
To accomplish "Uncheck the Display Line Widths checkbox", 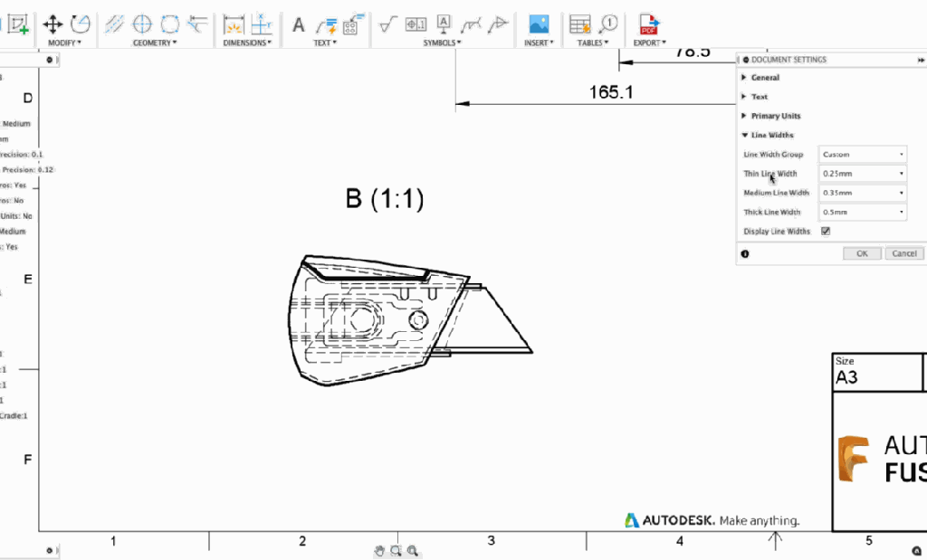I will 826,232.
